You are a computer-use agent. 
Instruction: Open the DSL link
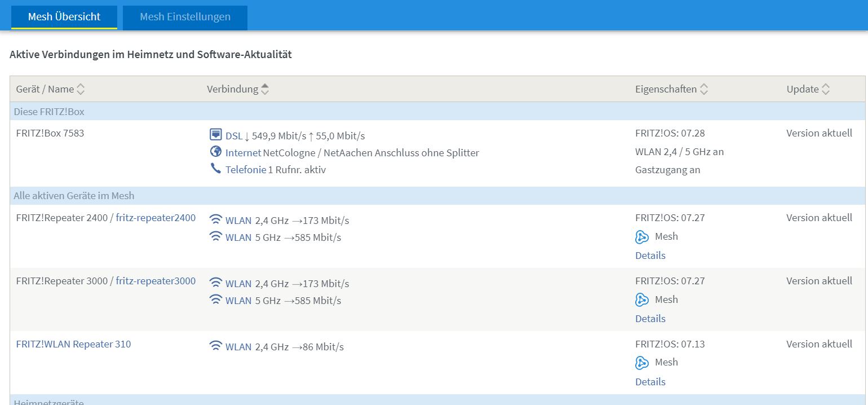(x=234, y=136)
